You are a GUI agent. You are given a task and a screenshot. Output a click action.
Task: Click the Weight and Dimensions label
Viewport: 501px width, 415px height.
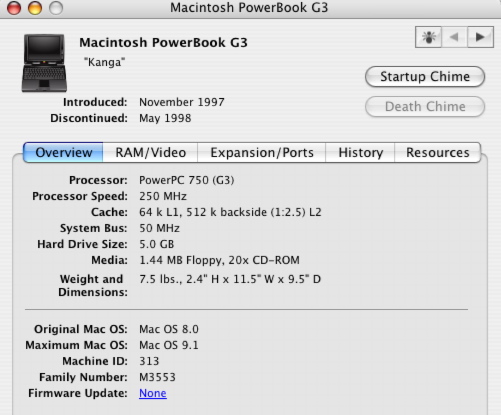point(93,286)
